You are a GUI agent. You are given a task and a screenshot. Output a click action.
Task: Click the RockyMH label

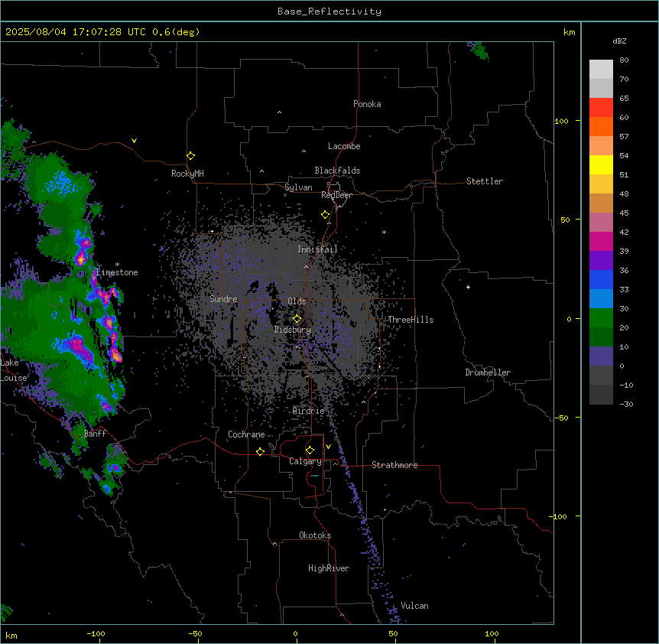point(187,174)
